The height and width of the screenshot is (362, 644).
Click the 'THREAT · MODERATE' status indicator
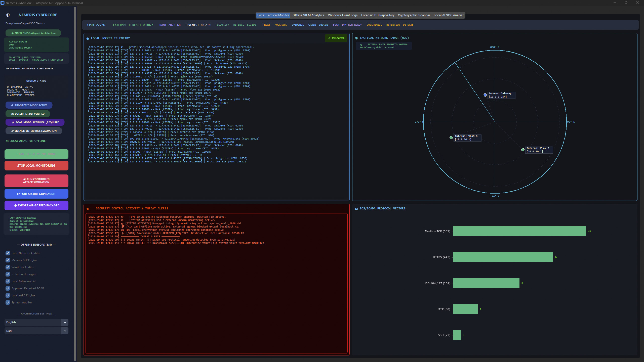274,25
